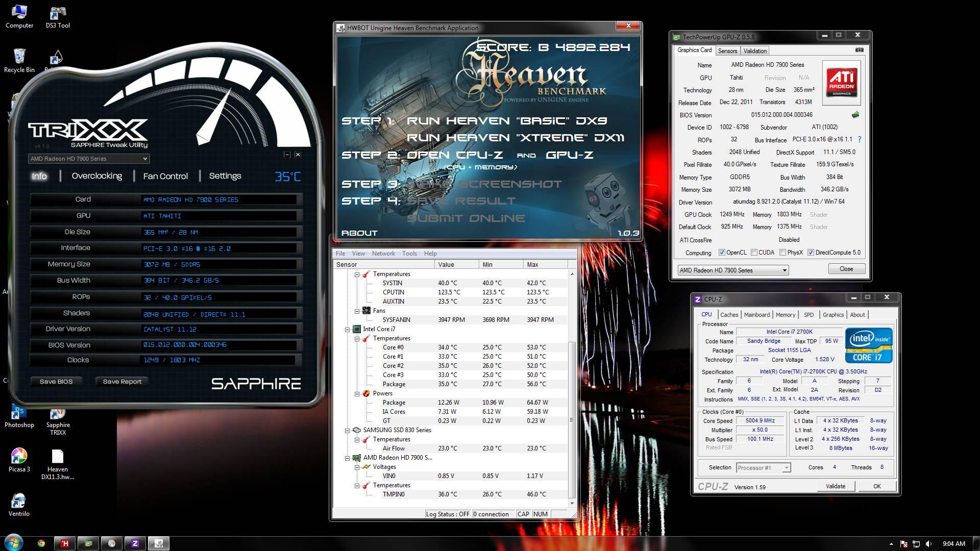Screen dimensions: 980x551
Task: Launch Sapphire TRIXX desktop shortcut
Action: point(58,421)
